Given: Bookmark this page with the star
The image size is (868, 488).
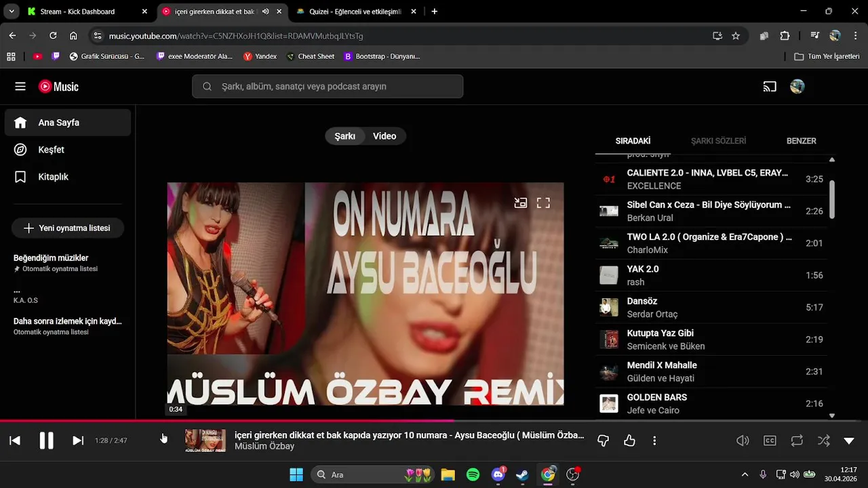Looking at the screenshot, I should [736, 36].
